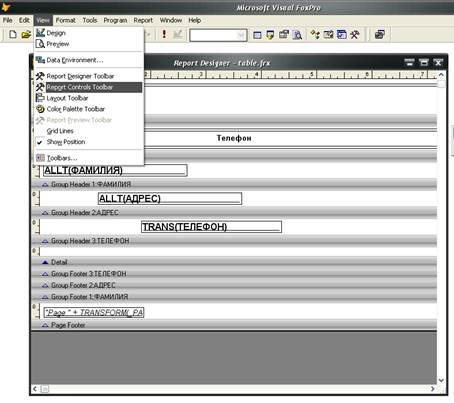Open the Tools menu
Viewport: 454px width, 403px height.
click(90, 20)
